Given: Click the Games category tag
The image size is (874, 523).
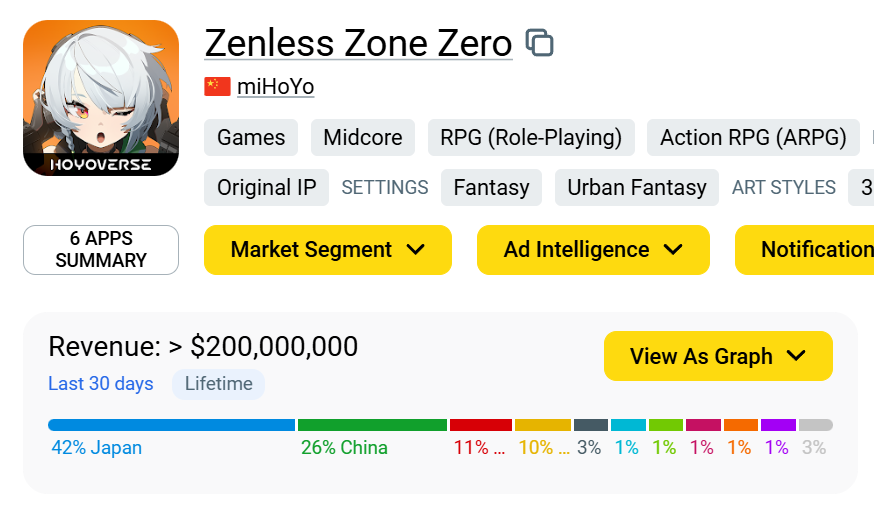Looking at the screenshot, I should click(x=251, y=137).
